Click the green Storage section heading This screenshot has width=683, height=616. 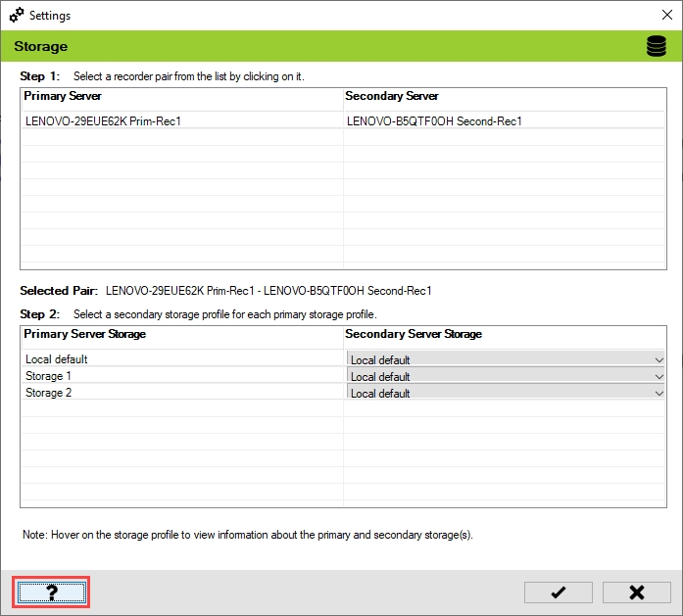pyautogui.click(x=40, y=47)
